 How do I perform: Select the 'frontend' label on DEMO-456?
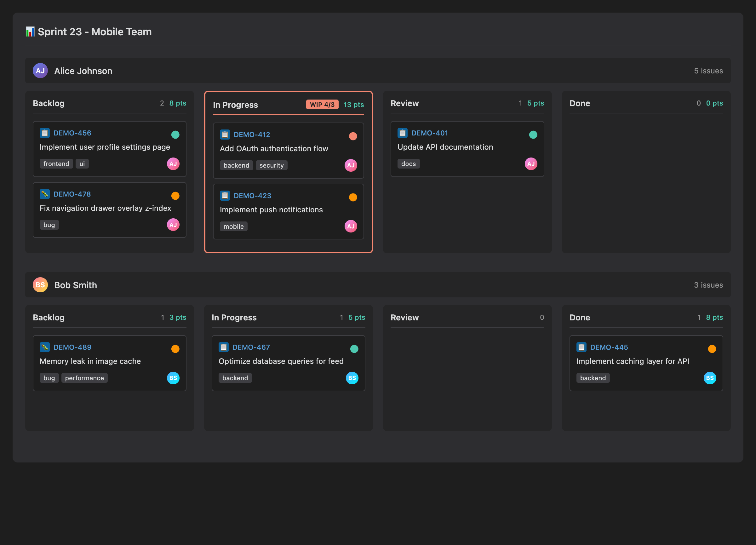(x=56, y=164)
